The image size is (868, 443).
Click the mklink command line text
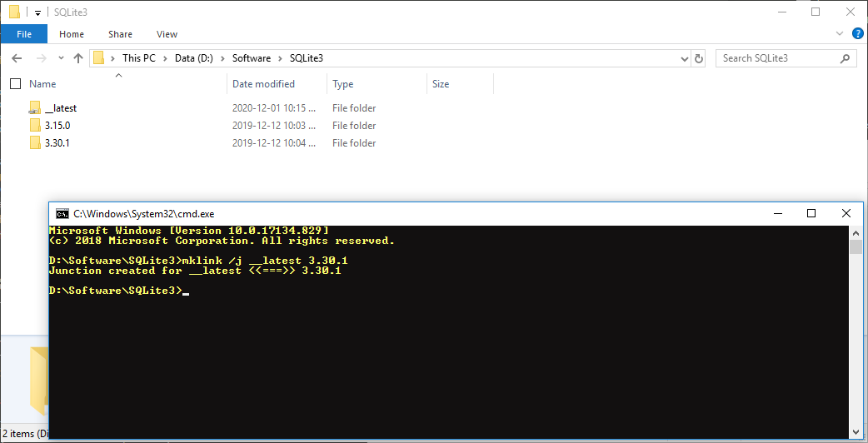coord(265,261)
